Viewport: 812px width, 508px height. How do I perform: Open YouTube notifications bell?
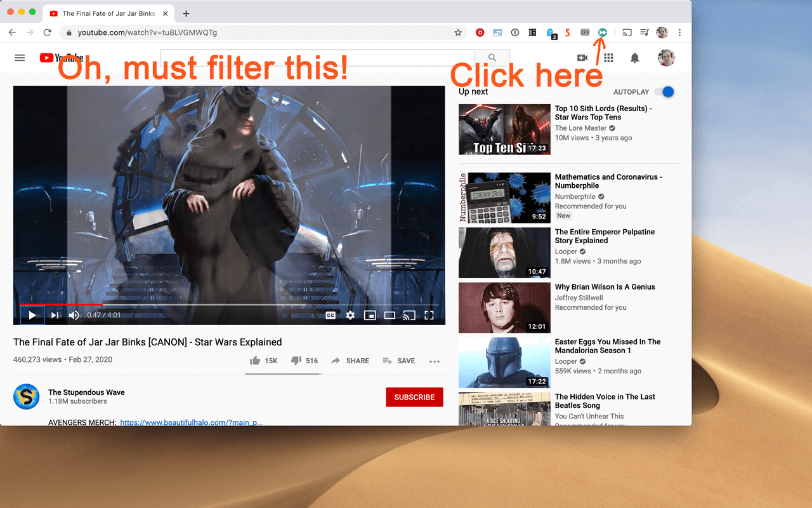pos(634,58)
